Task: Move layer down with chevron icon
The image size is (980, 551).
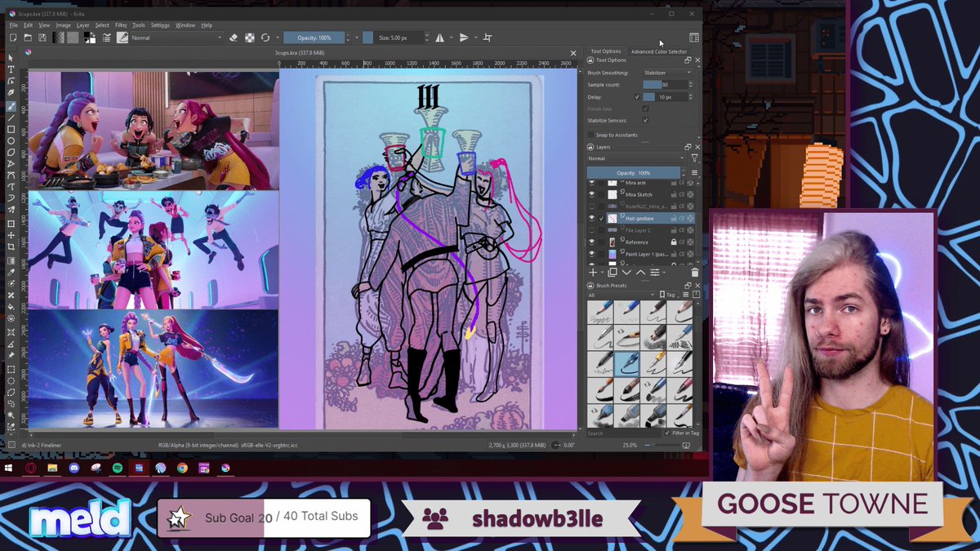Action: pyautogui.click(x=626, y=273)
